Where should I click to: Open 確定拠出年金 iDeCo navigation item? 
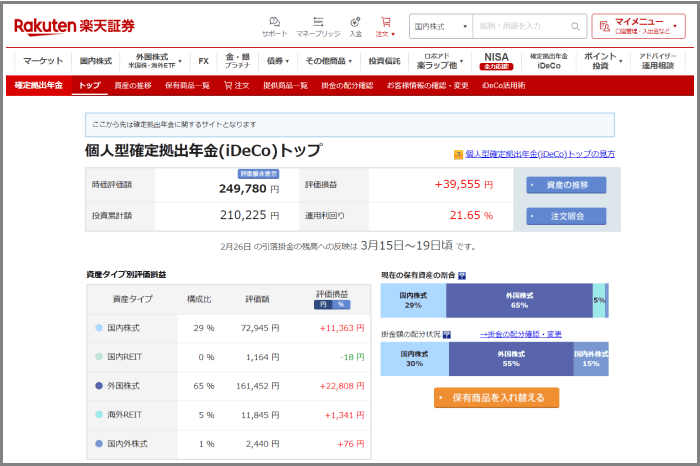point(549,61)
